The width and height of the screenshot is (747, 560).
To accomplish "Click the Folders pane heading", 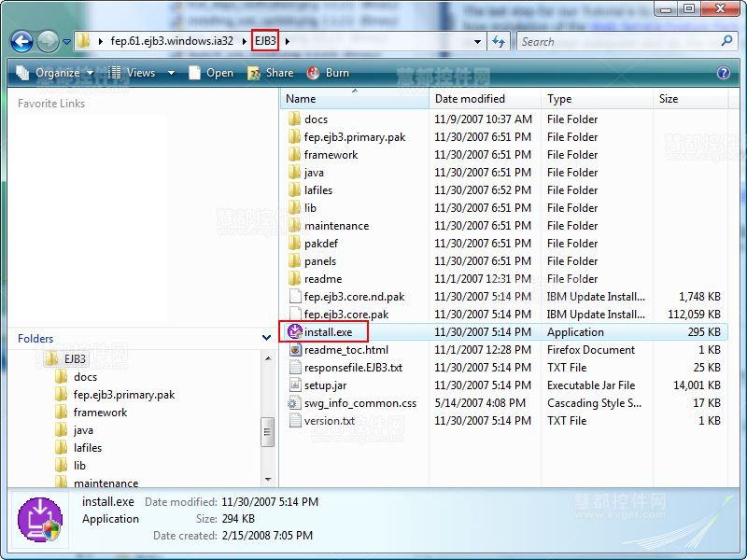I will (35, 339).
